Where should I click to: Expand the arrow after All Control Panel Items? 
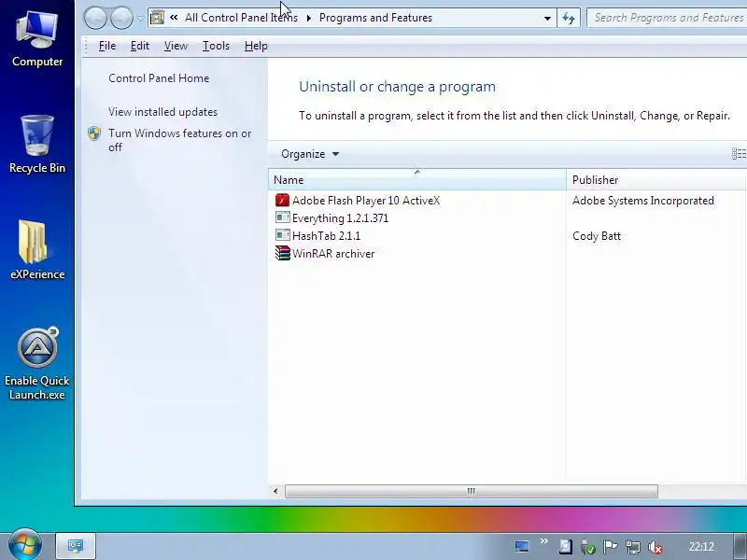click(x=309, y=18)
